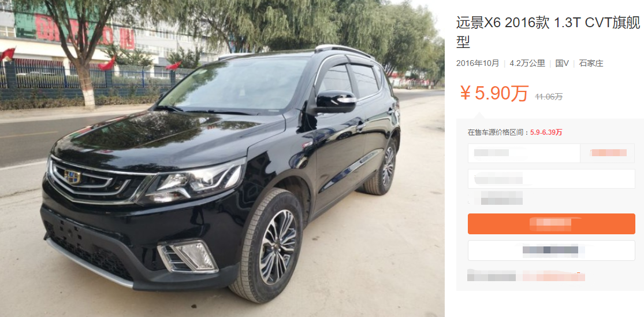Click the white outlined button below orange
Image resolution: width=644 pixels, height=317 pixels.
point(551,250)
